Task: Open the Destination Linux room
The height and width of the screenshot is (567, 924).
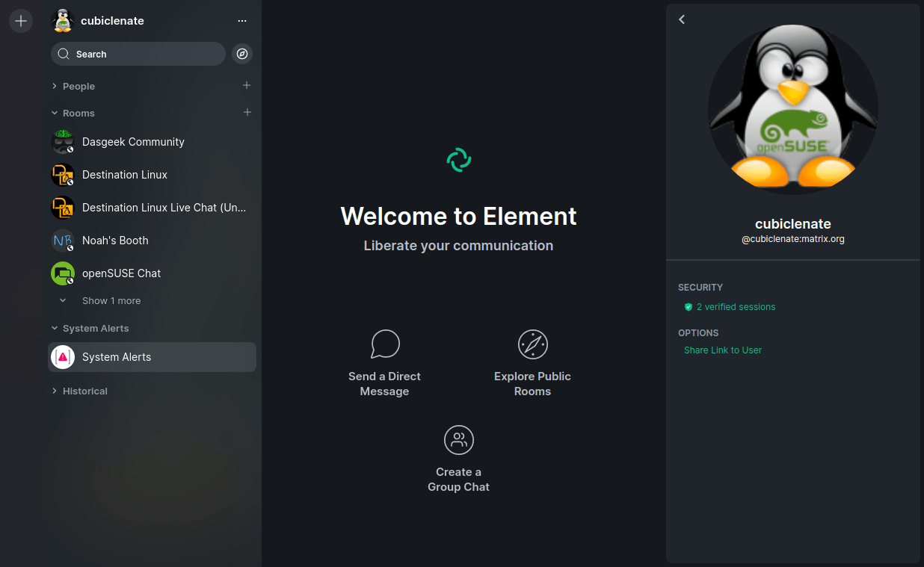Action: pos(152,175)
